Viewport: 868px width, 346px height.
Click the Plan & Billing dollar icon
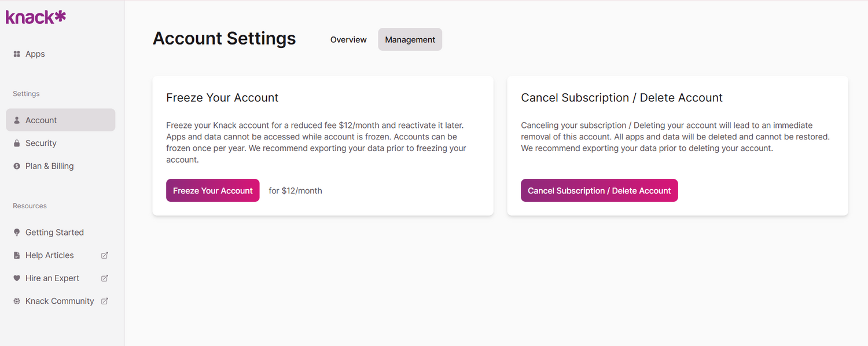click(x=17, y=166)
